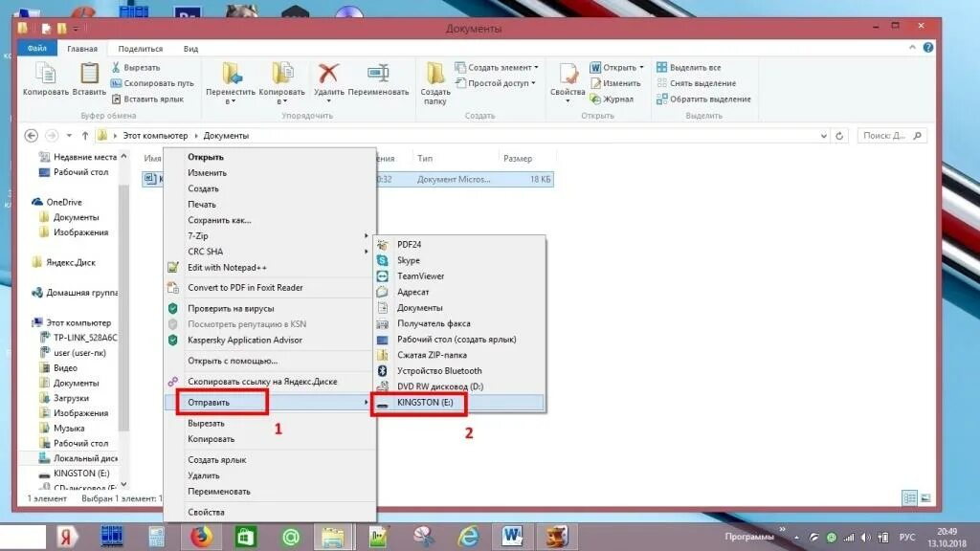This screenshot has height=551, width=980.
Task: Select PDF24 in Send to submenu
Action: pyautogui.click(x=459, y=245)
